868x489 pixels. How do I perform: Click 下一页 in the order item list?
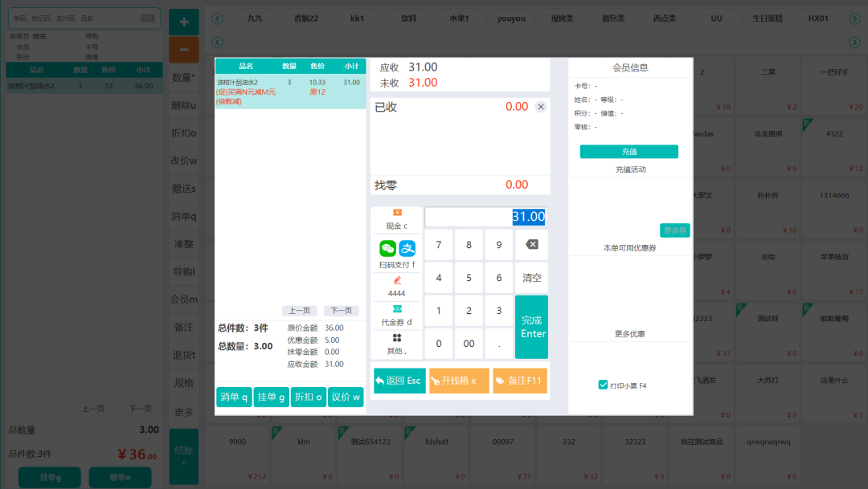[341, 311]
